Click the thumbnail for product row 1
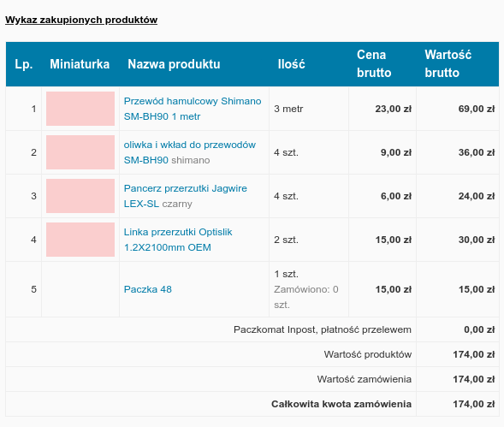Viewport: 504px width, 427px height. [80, 109]
